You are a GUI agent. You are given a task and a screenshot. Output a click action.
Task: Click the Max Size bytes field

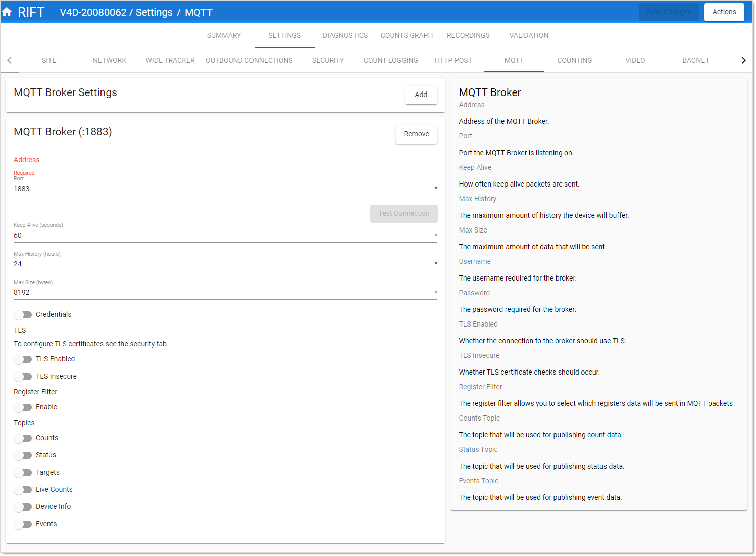coord(225,292)
